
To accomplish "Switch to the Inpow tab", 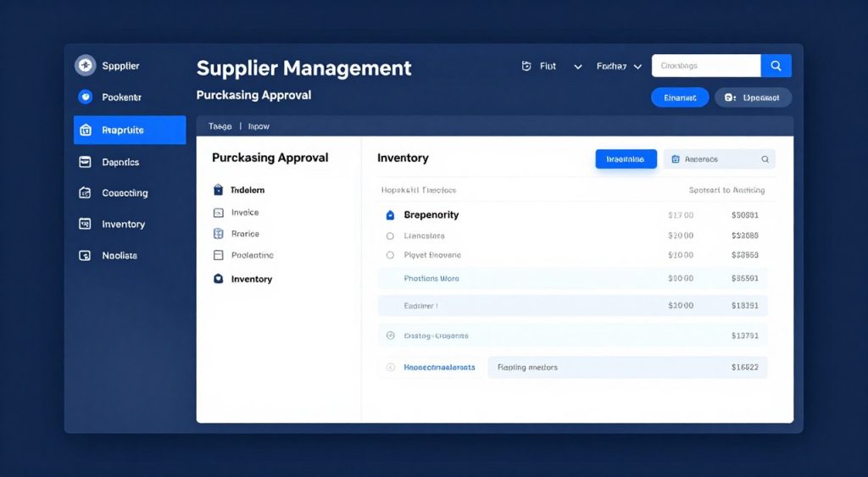I will pos(259,126).
